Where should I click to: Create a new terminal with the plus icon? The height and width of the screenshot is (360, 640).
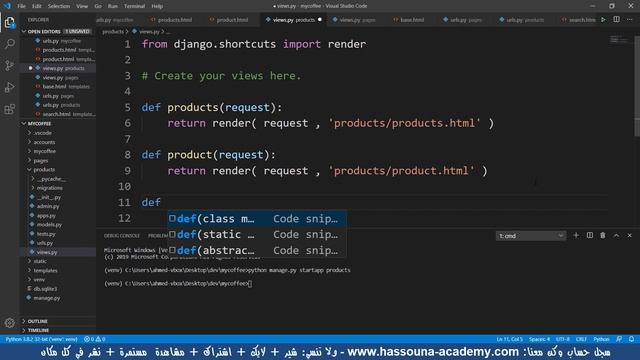coord(576,236)
